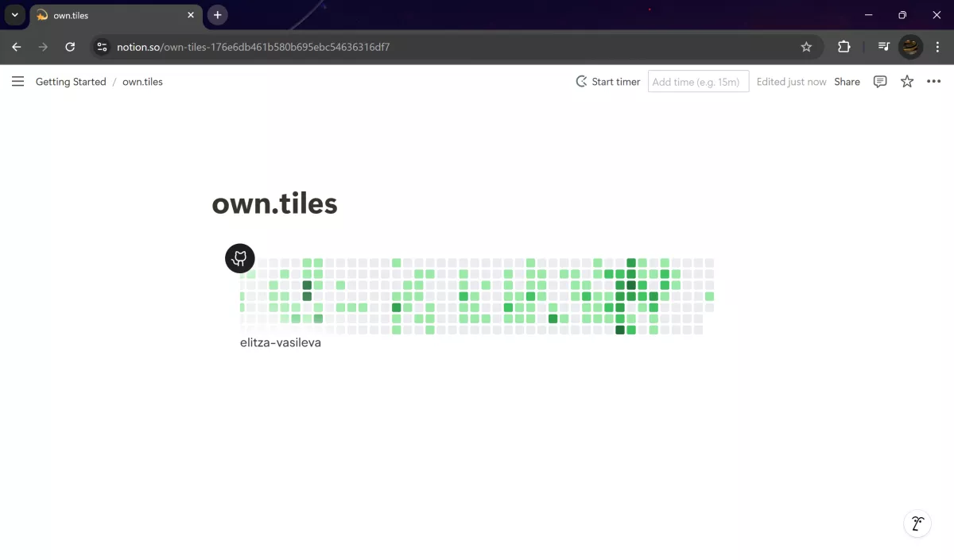Toggle favorite with the star icon
This screenshot has height=560, width=954.
907,81
